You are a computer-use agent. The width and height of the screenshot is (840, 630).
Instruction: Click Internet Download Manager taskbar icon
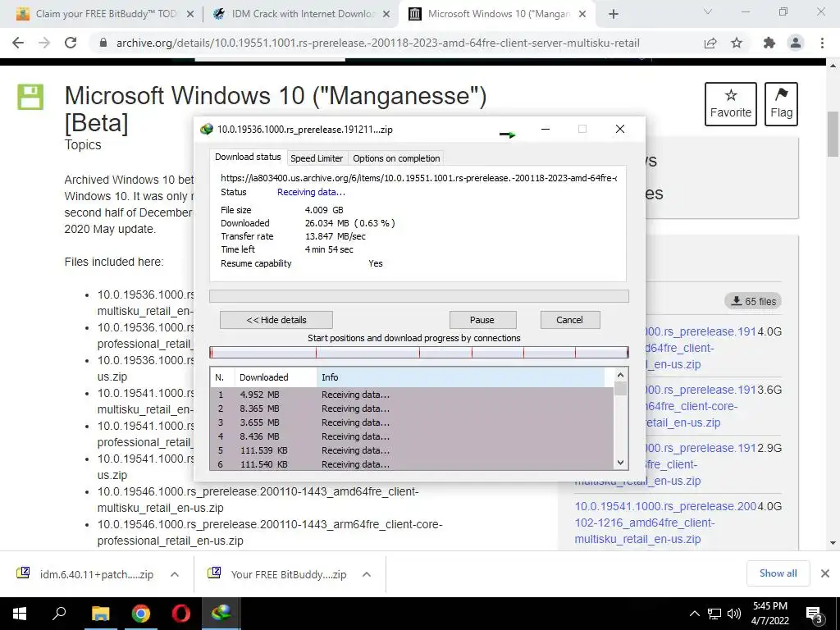[221, 614]
